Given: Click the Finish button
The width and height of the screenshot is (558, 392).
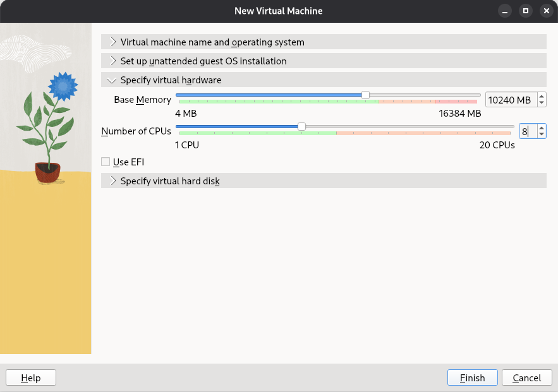Looking at the screenshot, I should coord(472,377).
